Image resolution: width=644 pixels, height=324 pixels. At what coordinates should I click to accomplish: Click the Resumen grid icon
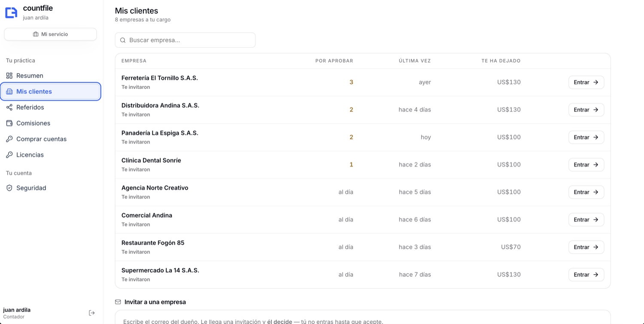9,76
